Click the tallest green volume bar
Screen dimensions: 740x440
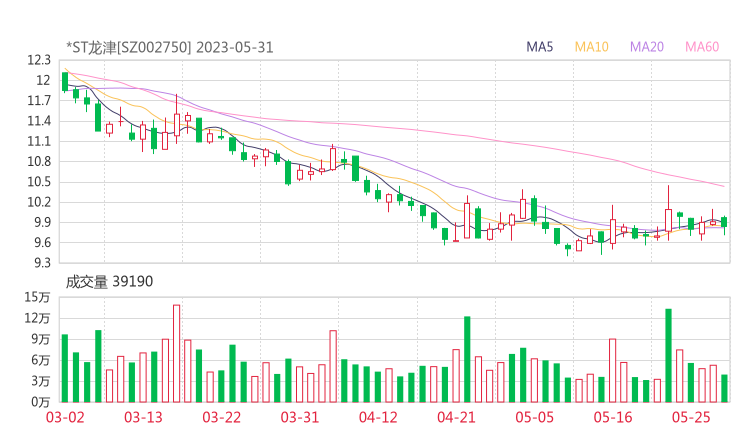[x=668, y=355]
